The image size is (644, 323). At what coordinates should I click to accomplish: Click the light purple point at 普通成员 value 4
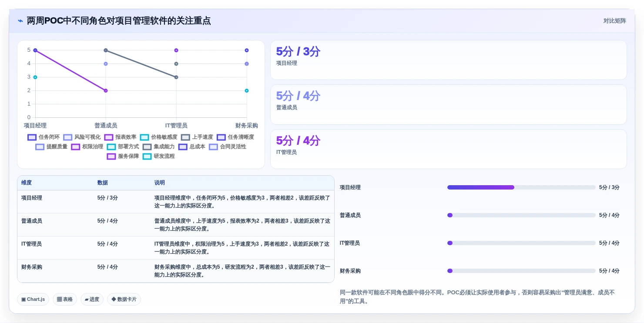(x=106, y=64)
